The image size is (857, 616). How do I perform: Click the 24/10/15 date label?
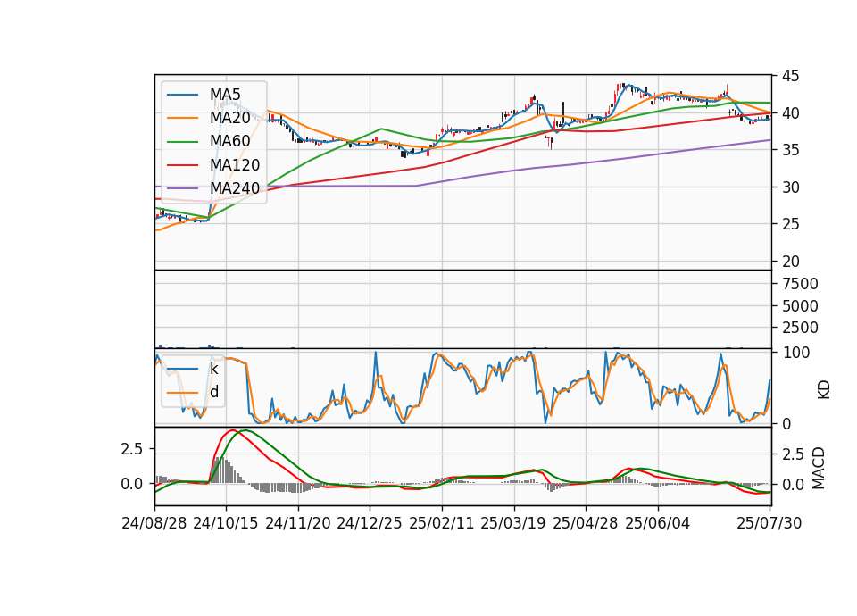[x=225, y=523]
